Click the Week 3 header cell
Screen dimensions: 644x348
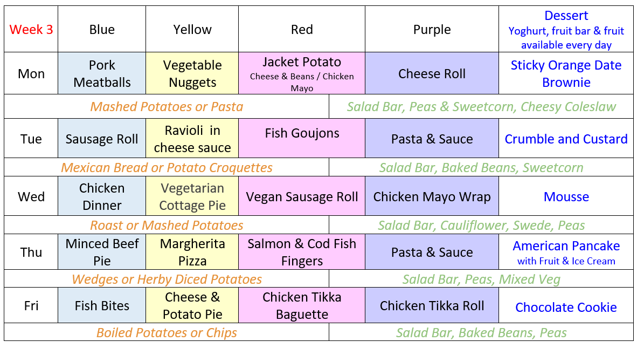31,29
